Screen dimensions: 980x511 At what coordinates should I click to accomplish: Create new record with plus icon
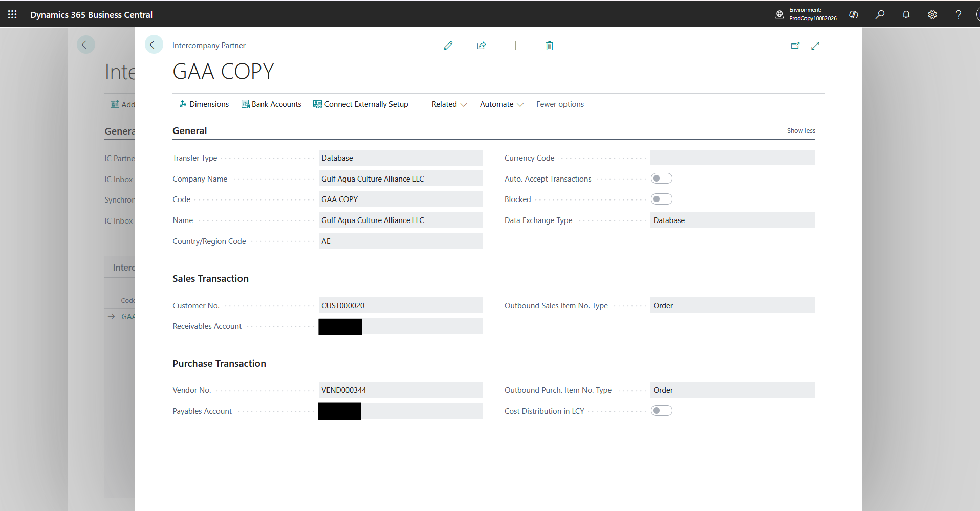click(x=515, y=46)
